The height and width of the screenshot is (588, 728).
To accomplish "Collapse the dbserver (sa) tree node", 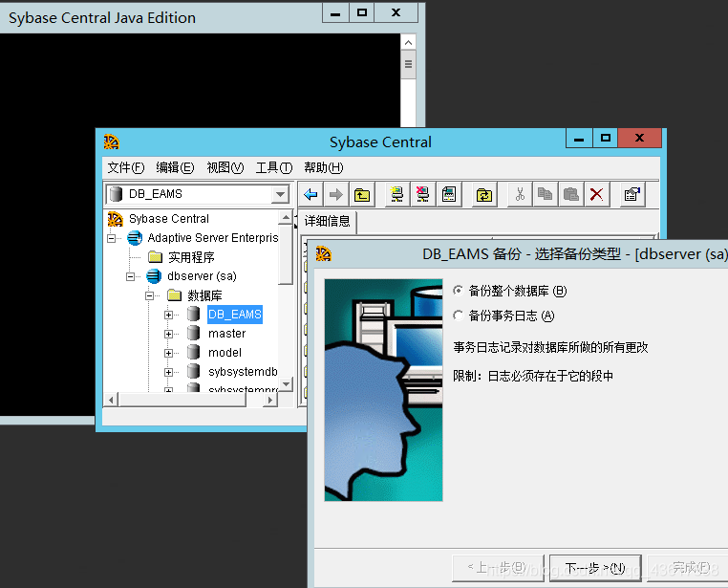I will click(131, 276).
